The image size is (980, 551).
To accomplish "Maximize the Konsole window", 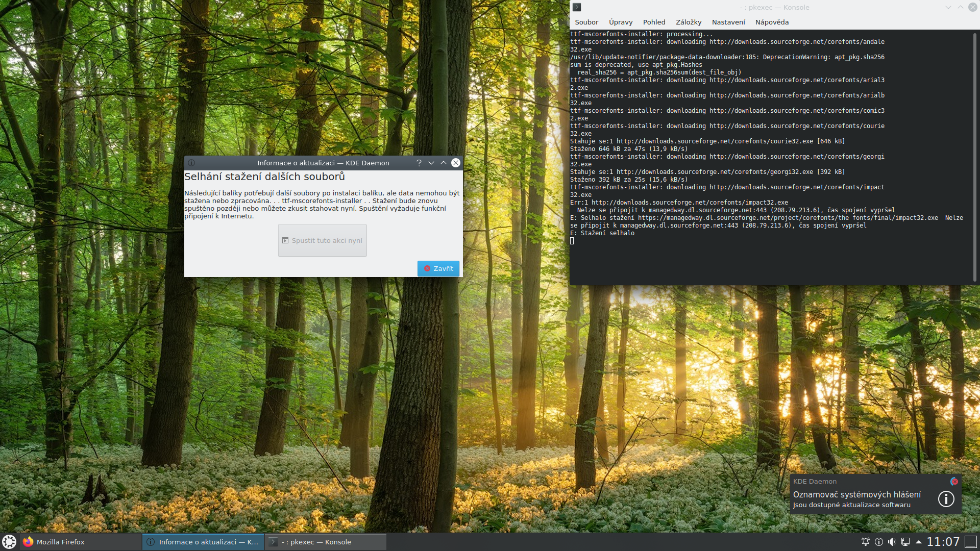I will 961,7.
